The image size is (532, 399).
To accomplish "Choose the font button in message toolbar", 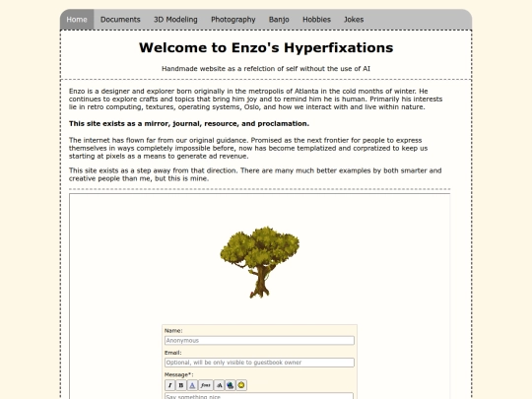I will pyautogui.click(x=205, y=385).
